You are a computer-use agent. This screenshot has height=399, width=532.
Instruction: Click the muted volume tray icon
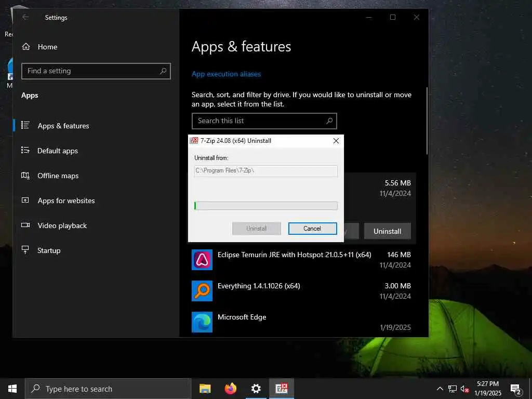(464, 389)
